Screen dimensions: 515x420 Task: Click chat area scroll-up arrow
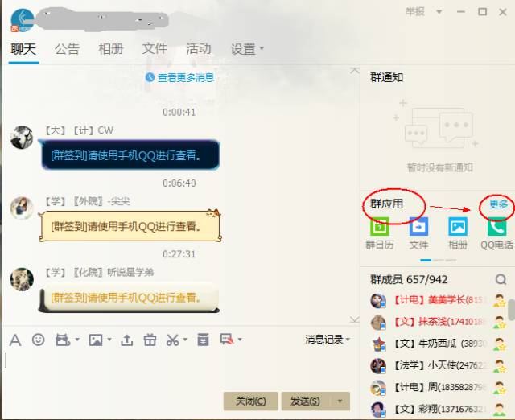354,70
